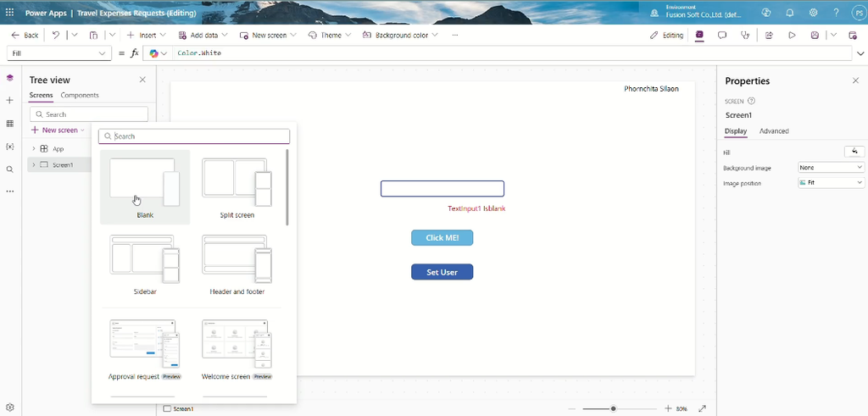This screenshot has width=868, height=416.
Task: Choose the Sidebar screen template
Action: point(145,263)
